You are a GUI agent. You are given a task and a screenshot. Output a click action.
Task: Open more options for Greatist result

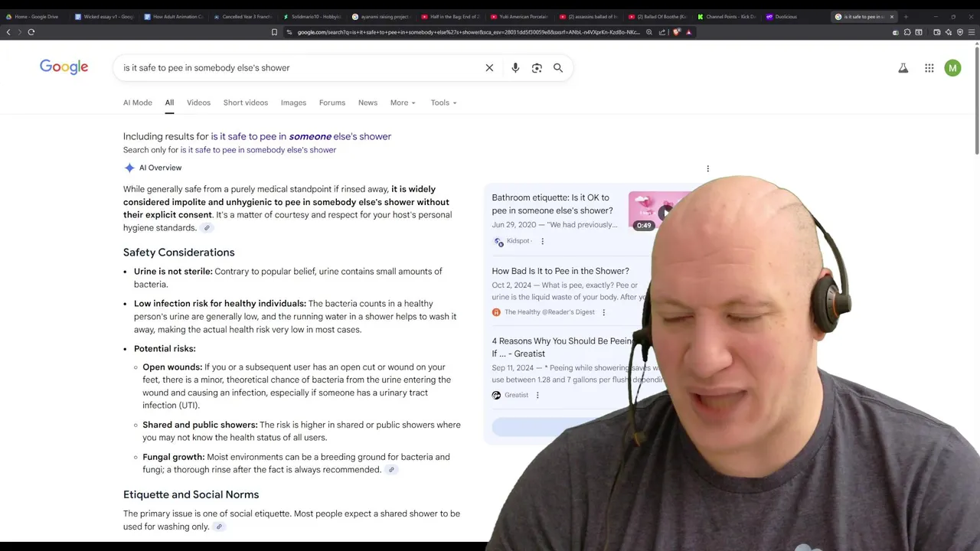pos(537,395)
